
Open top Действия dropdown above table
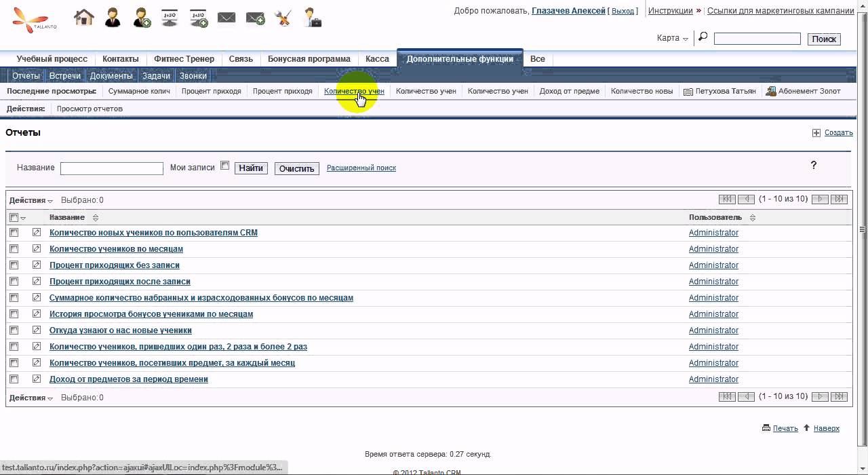[x=31, y=200]
